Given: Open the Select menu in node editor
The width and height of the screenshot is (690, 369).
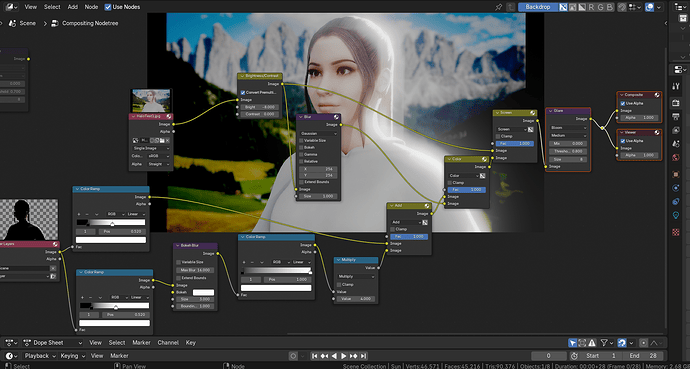Looking at the screenshot, I should point(52,7).
